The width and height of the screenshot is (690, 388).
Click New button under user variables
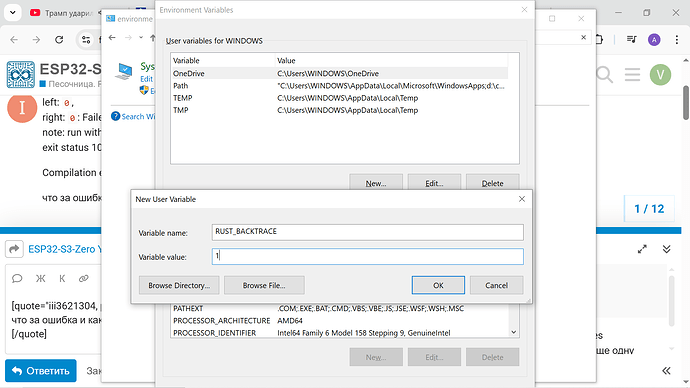[376, 183]
